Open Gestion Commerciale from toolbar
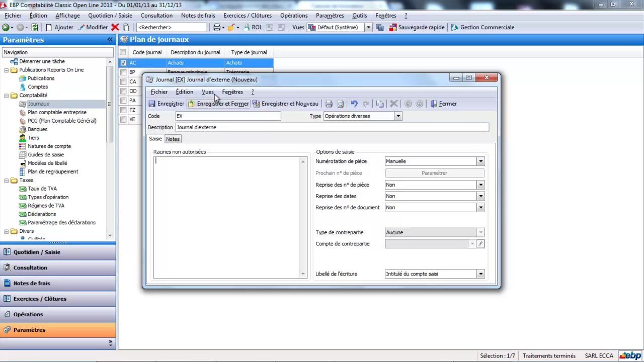 coord(482,28)
